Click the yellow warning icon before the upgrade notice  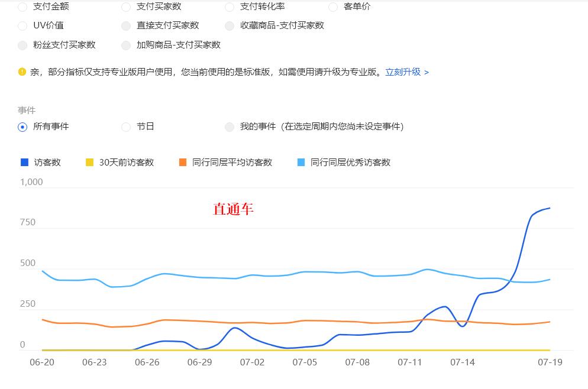point(22,72)
